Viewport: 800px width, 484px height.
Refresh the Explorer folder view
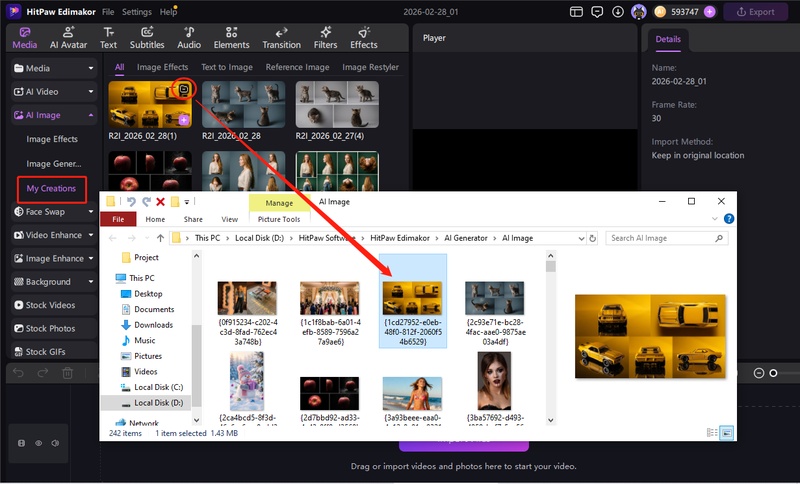point(592,238)
